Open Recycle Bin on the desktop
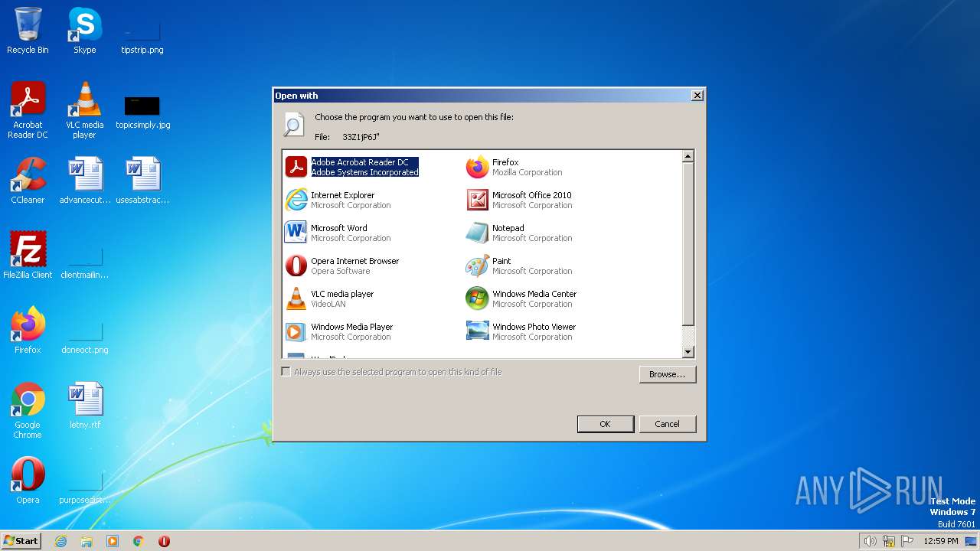 28,31
